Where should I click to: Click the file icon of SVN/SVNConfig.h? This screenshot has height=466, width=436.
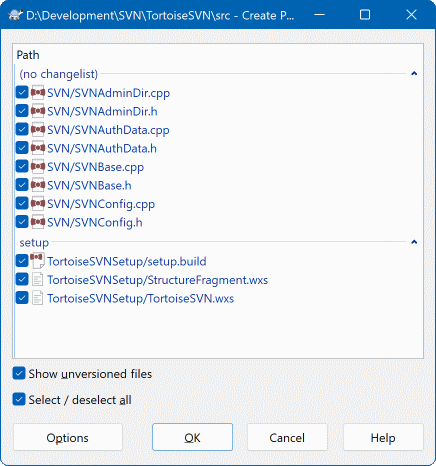[x=38, y=222]
